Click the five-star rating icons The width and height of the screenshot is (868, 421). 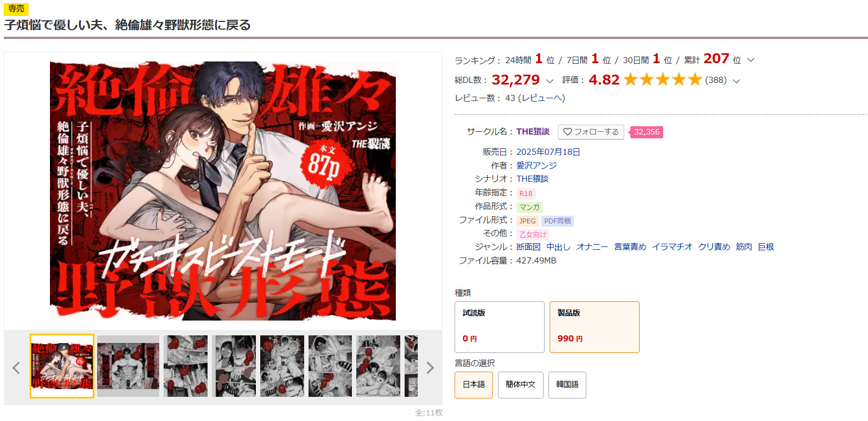(x=663, y=80)
